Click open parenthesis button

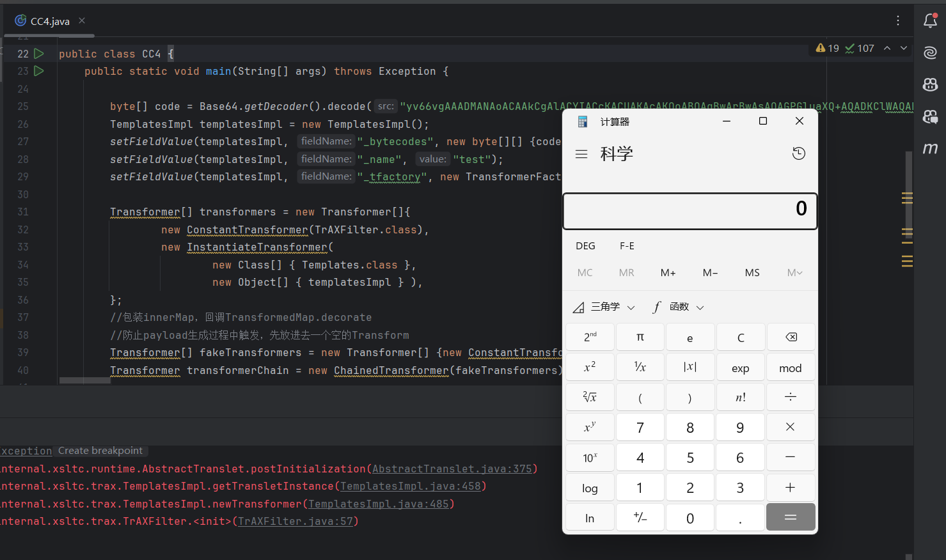click(640, 397)
